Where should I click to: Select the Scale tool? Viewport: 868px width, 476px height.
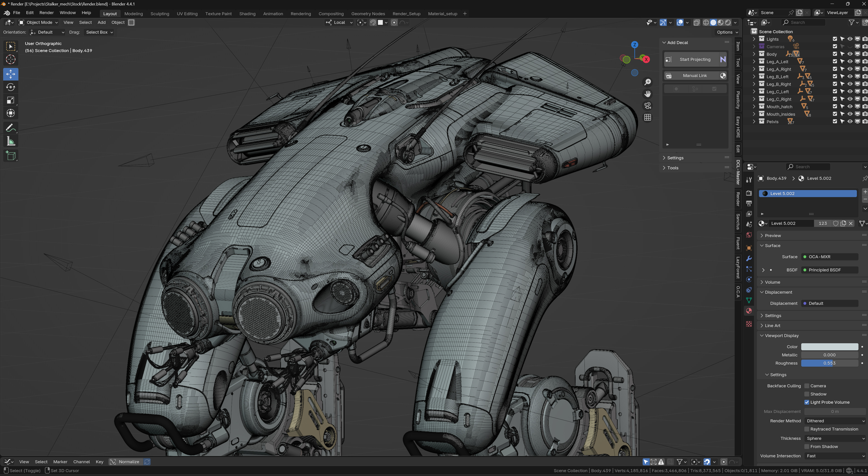(10, 100)
